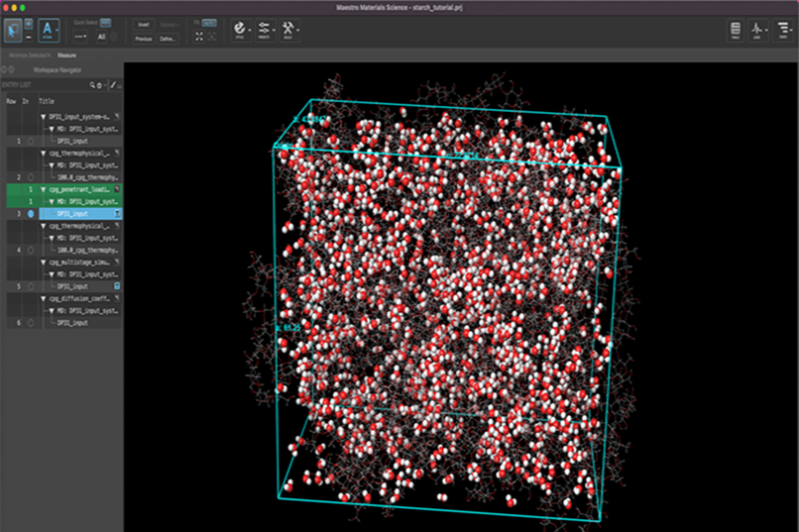Collapse the cpg_diffusion_coeff group
Viewport: 799px width, 532px height.
click(44, 298)
